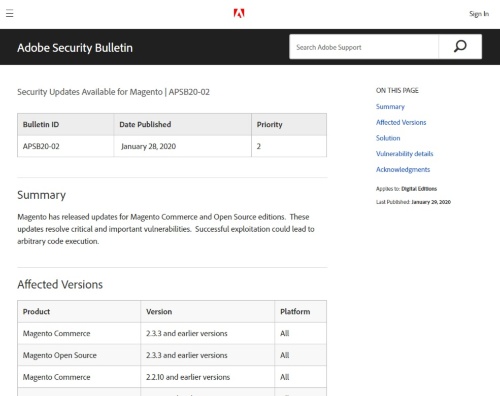500x396 pixels.
Task: Jump to Affected Versions link
Action: 401,122
